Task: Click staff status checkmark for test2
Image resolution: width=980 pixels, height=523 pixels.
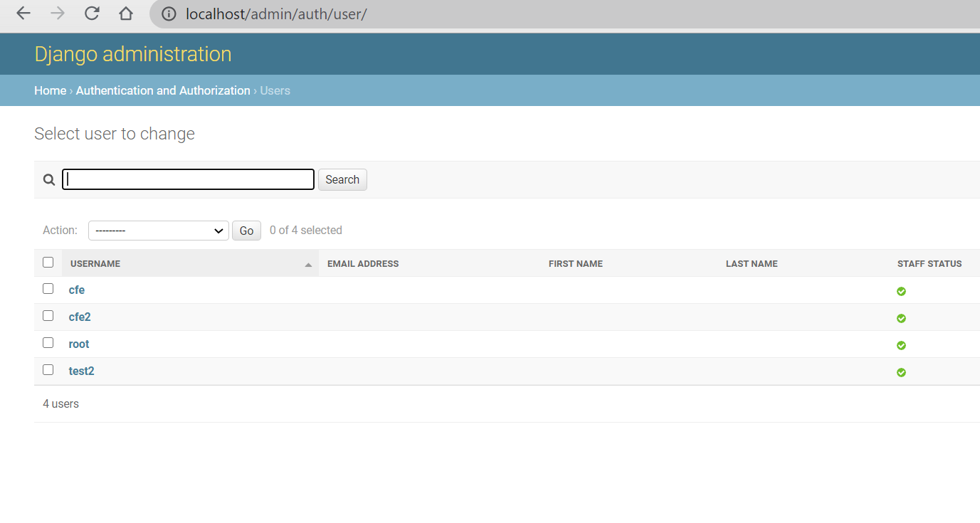Action: pos(901,372)
